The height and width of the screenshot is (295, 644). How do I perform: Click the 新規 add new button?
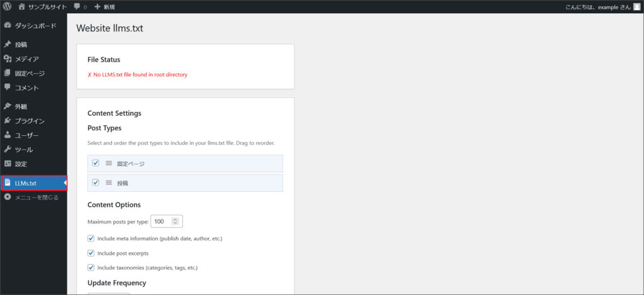[x=104, y=7]
